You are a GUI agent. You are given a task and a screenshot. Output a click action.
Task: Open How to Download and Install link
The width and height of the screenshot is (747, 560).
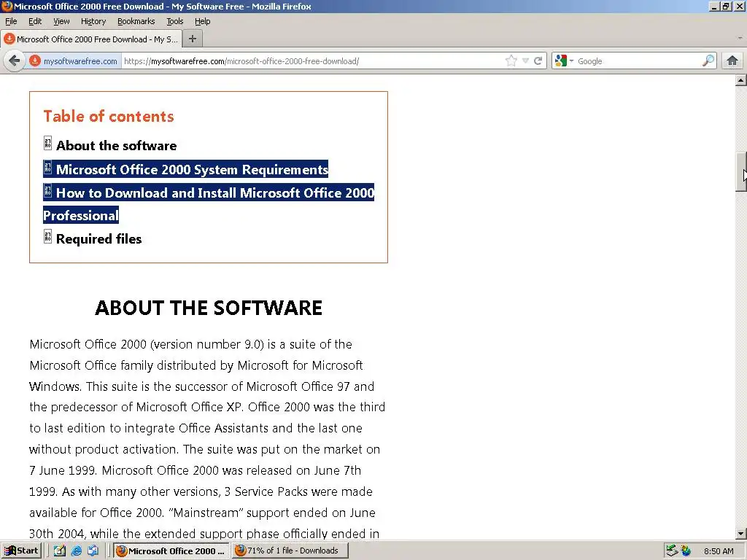pyautogui.click(x=209, y=204)
